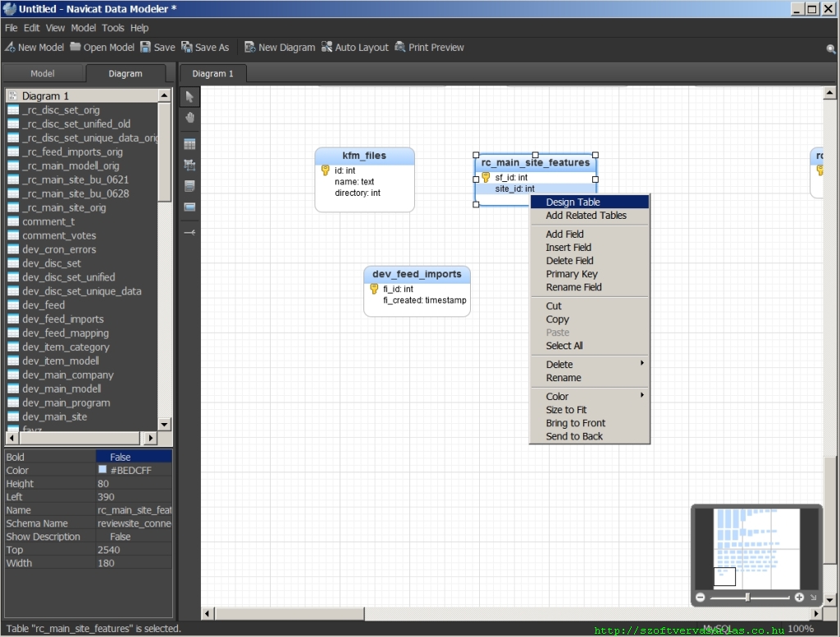Open the Tools menu

pyautogui.click(x=113, y=28)
